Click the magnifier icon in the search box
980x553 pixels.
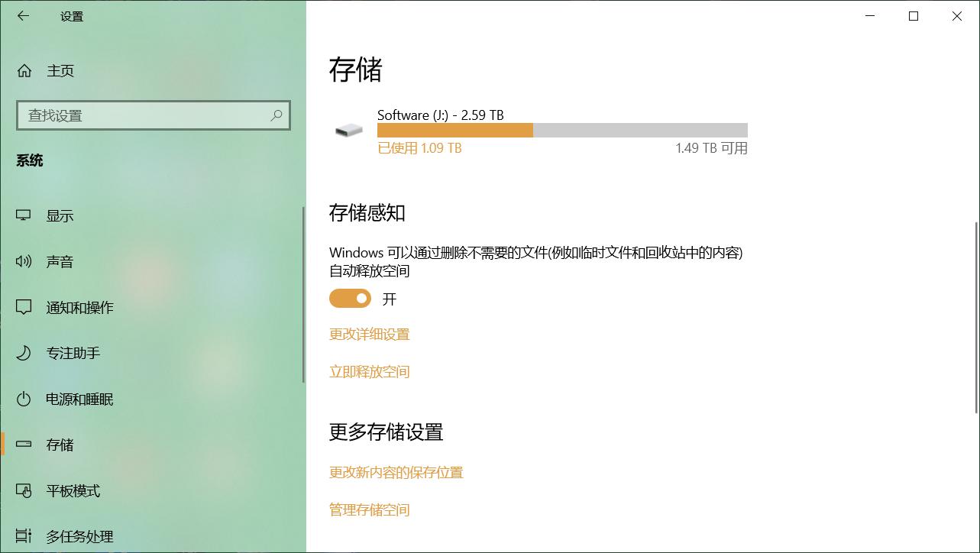click(276, 115)
